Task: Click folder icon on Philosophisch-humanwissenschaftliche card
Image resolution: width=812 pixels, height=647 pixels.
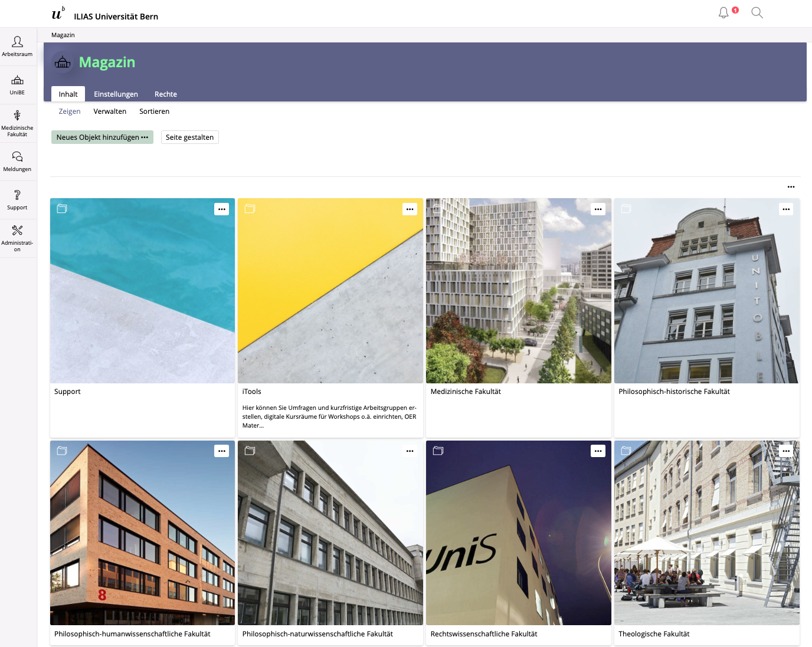Action: click(x=62, y=451)
